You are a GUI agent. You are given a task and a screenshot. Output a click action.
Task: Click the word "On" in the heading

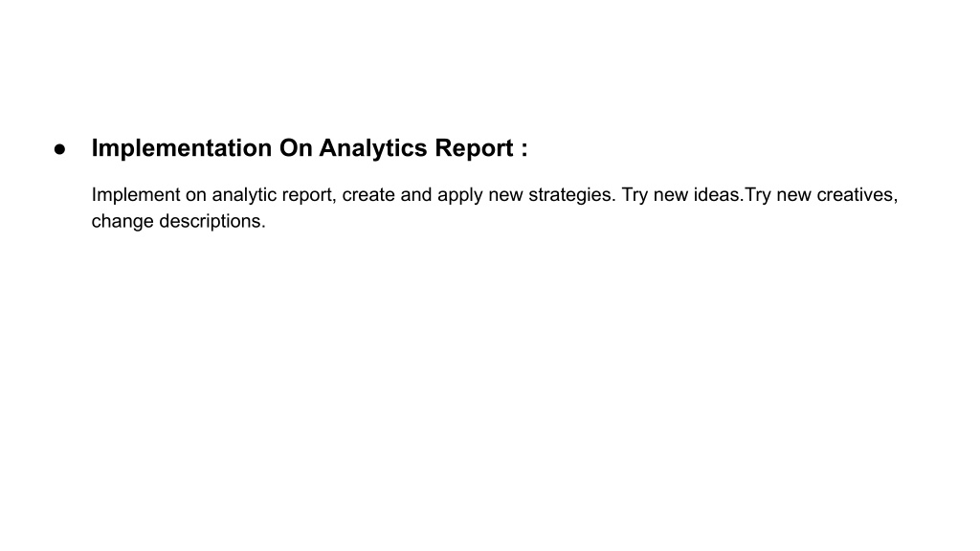pos(296,148)
